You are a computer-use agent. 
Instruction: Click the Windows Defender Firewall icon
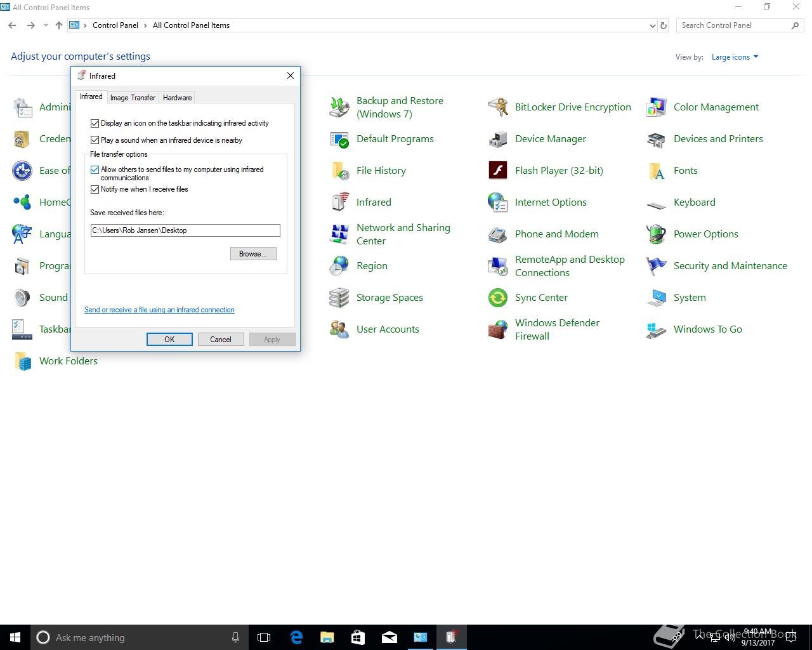click(498, 329)
